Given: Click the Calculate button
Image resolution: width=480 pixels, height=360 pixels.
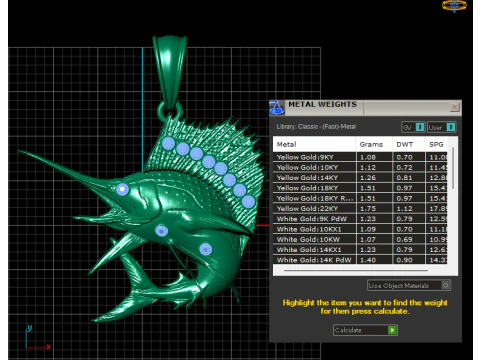Looking at the screenshot, I should [365, 330].
